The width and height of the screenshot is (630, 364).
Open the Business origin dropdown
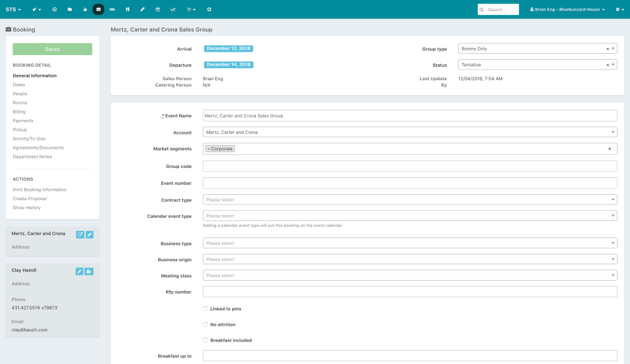pyautogui.click(x=409, y=259)
